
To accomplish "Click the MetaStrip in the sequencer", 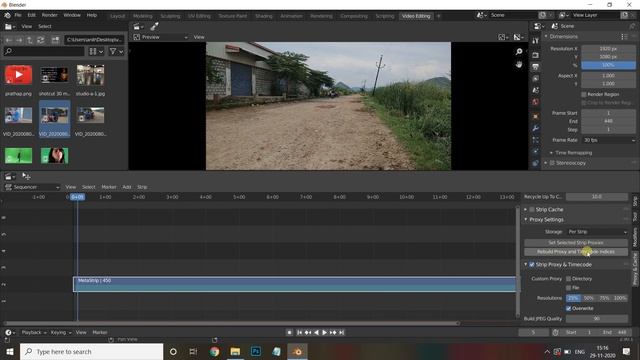I will (294, 284).
